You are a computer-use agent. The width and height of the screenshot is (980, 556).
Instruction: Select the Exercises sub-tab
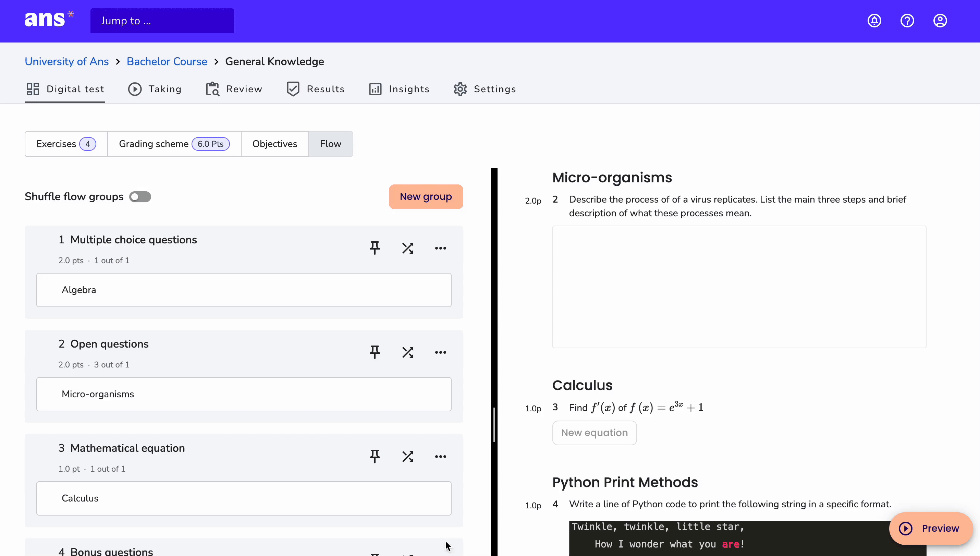(x=66, y=144)
